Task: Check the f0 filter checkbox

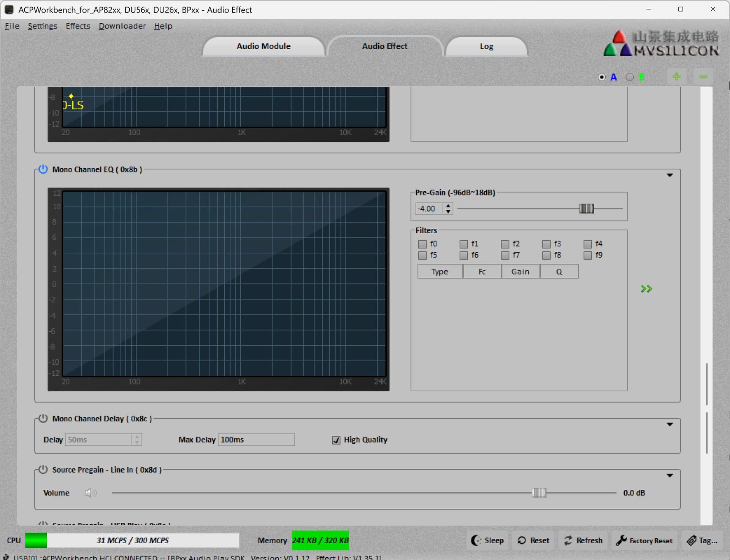Action: [x=422, y=244]
